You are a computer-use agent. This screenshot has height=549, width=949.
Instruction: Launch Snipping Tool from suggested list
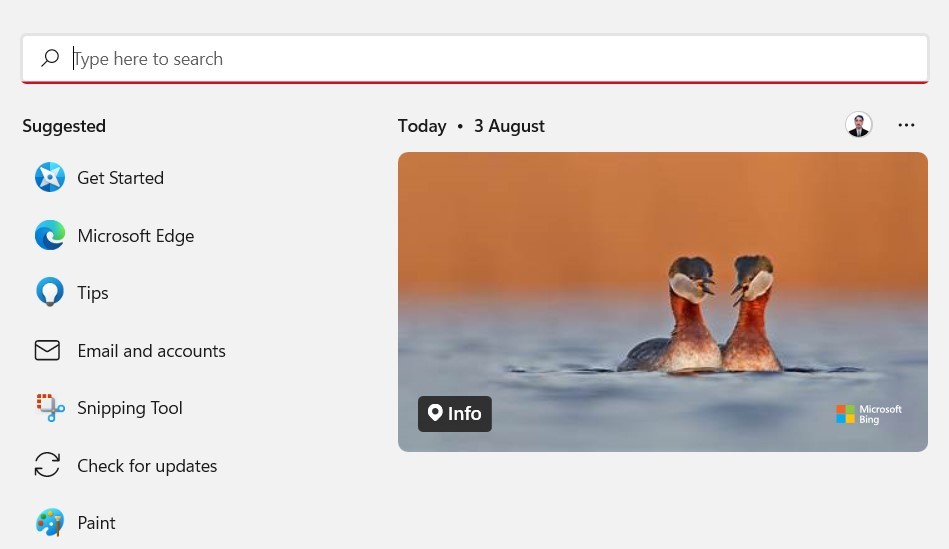130,408
